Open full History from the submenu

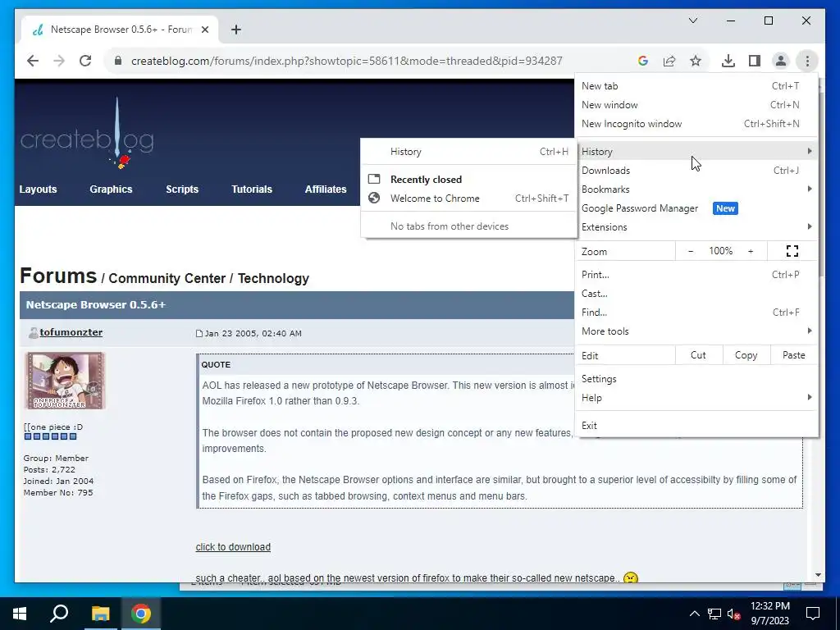(x=468, y=152)
